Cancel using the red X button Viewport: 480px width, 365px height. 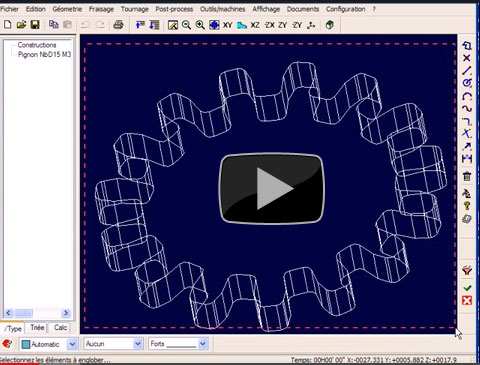[x=467, y=301]
